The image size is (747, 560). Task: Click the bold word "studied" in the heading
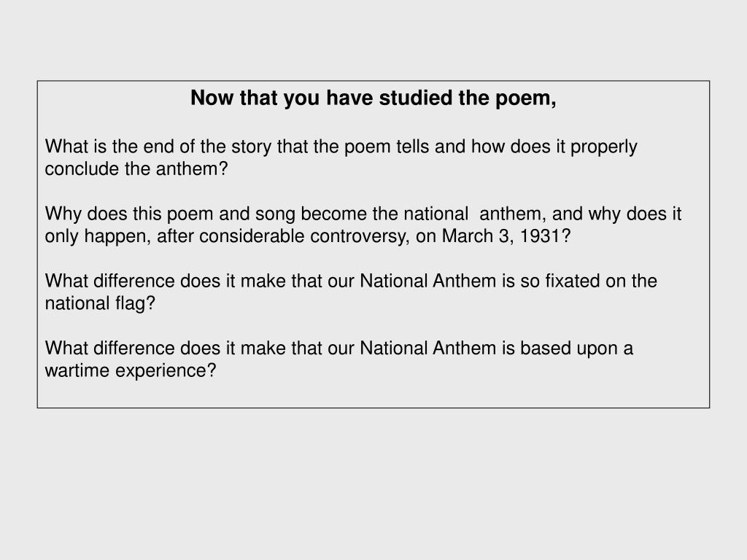pyautogui.click(x=416, y=98)
